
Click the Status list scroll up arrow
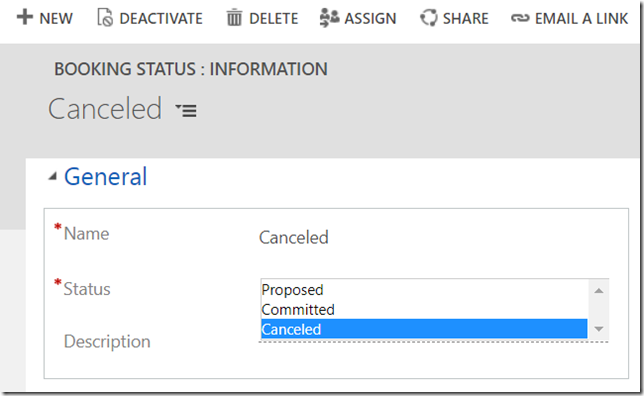tap(599, 290)
